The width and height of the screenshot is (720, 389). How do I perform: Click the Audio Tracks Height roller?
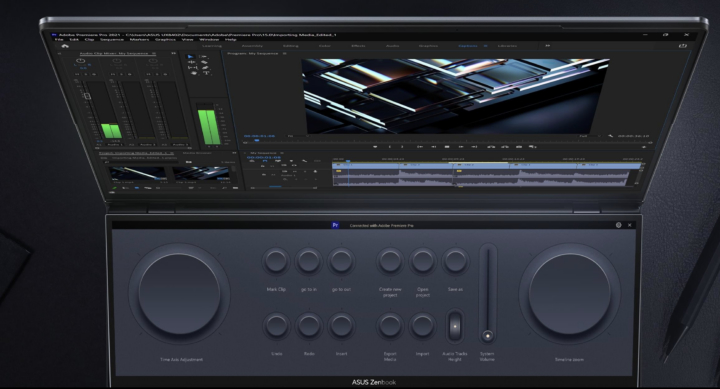[x=455, y=327]
